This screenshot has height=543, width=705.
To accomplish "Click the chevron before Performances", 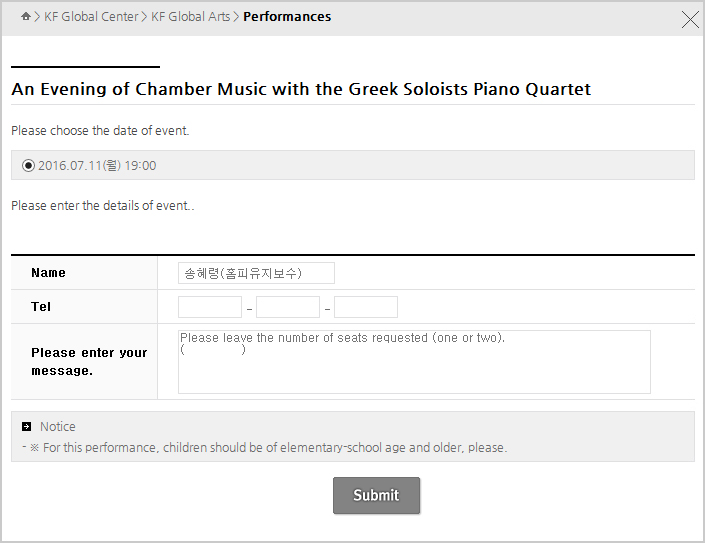I will click(236, 17).
